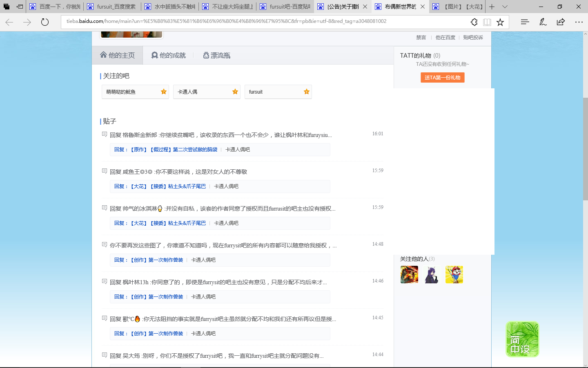Click the Mario avatar in 关注他的人
The height and width of the screenshot is (368, 588).
[454, 274]
